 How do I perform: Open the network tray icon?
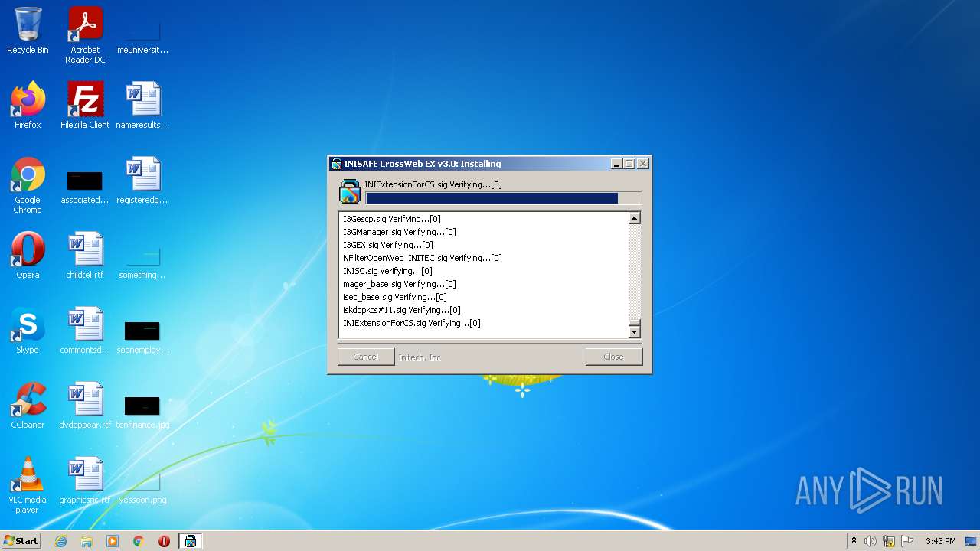889,541
